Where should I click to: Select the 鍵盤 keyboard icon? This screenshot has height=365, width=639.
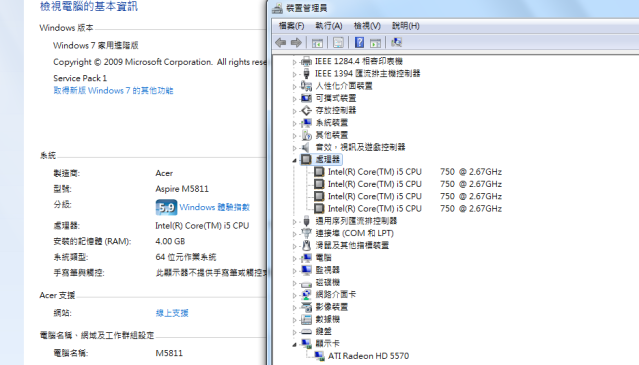pyautogui.click(x=306, y=332)
